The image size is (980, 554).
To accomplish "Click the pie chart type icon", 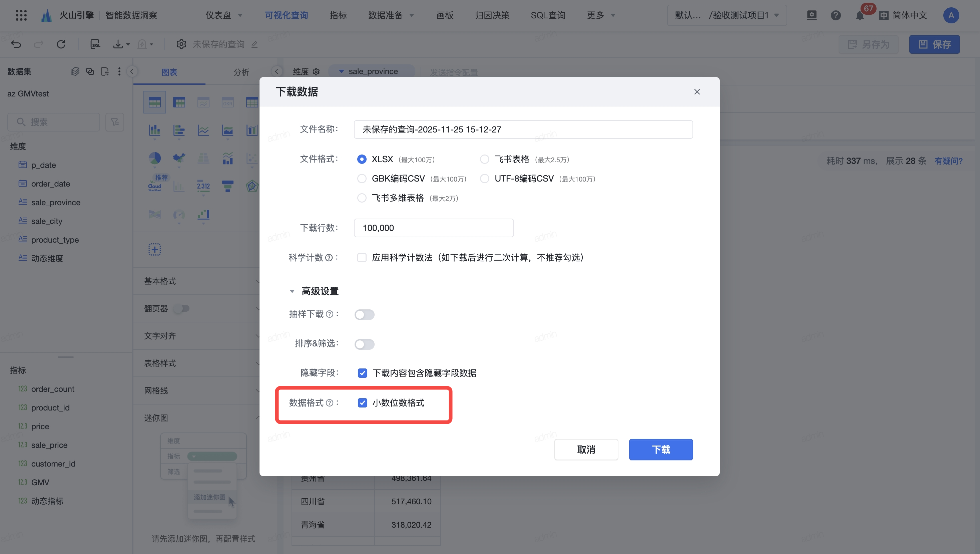I will click(154, 158).
